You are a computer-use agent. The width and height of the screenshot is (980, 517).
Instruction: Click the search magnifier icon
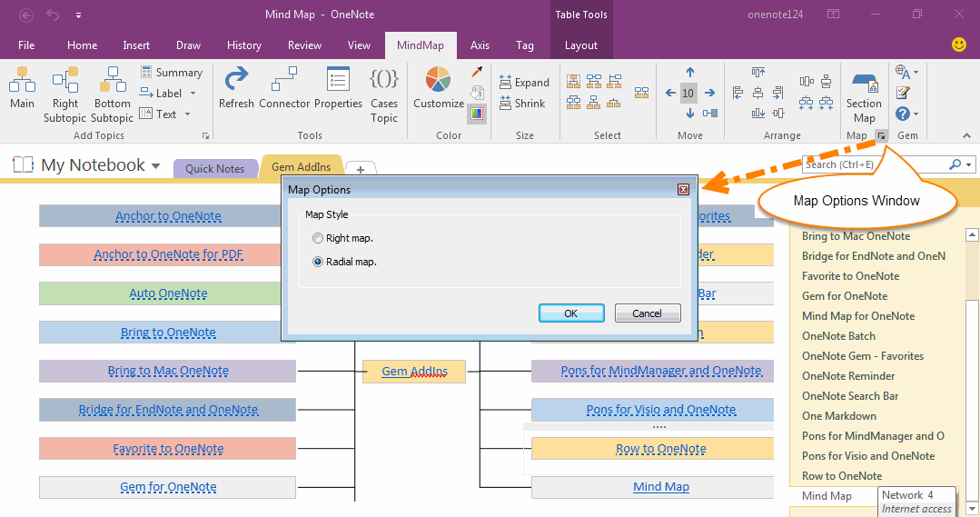(x=955, y=164)
